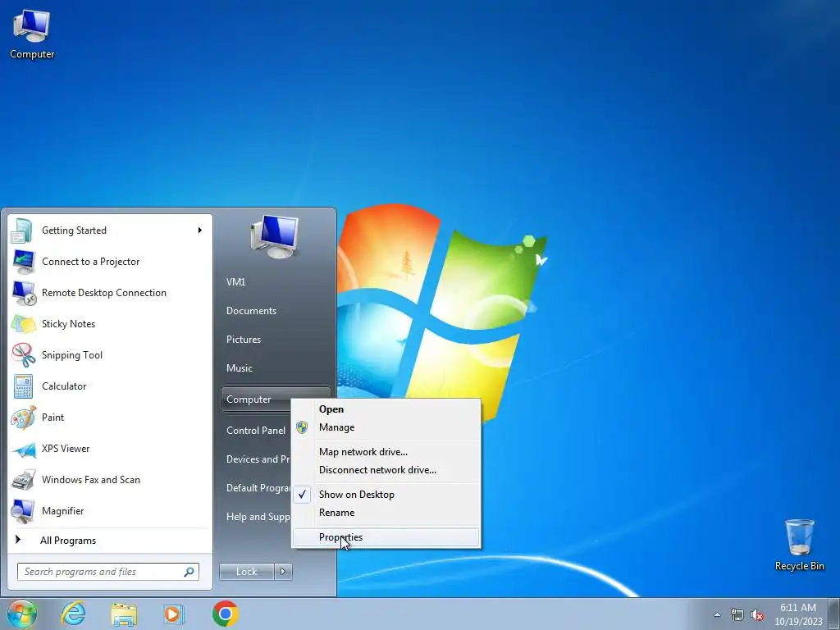Click the "Magnifier" program label
840x630 pixels.
click(x=62, y=511)
